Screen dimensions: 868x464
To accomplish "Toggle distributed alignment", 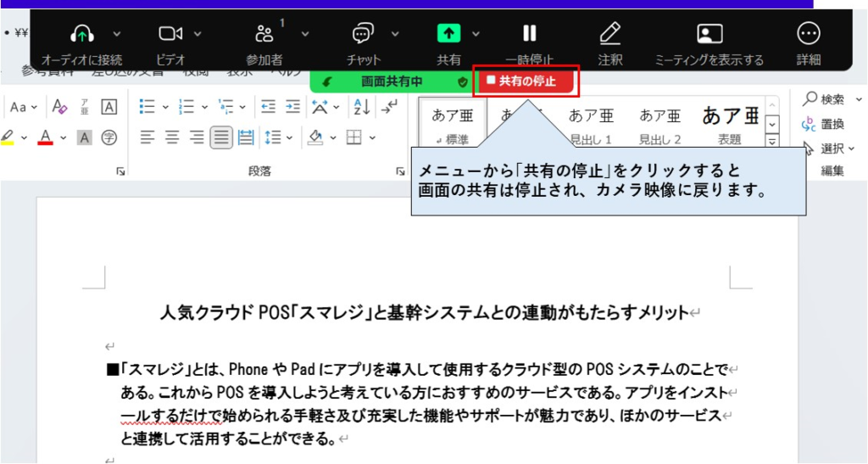I will click(246, 137).
